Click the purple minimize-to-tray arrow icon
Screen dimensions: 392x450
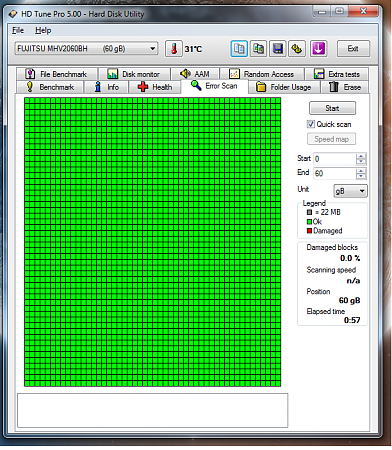coord(318,49)
